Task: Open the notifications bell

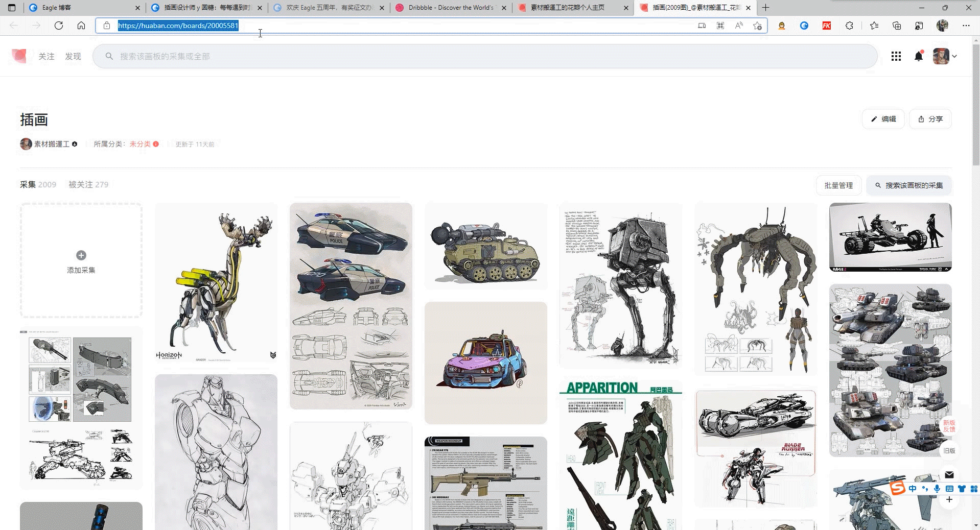Action: (x=919, y=56)
